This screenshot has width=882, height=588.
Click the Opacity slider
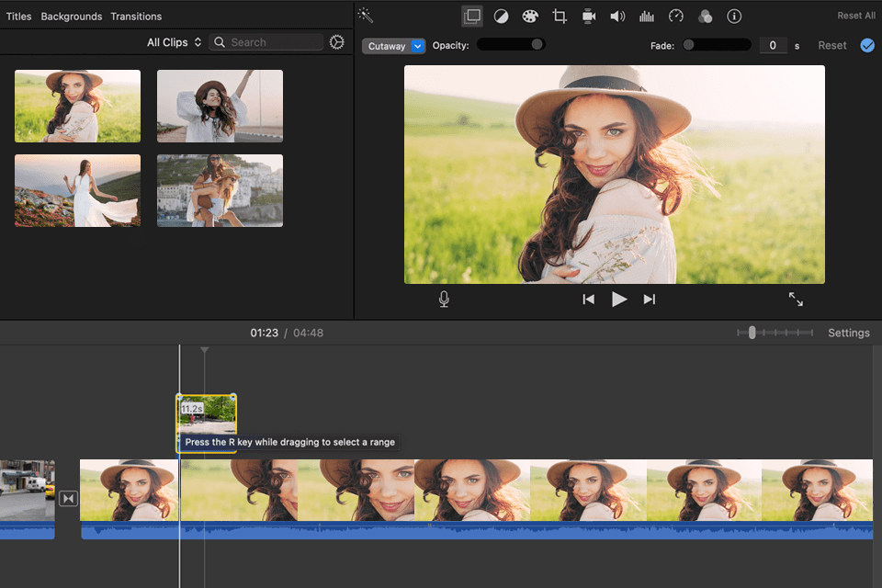[511, 45]
